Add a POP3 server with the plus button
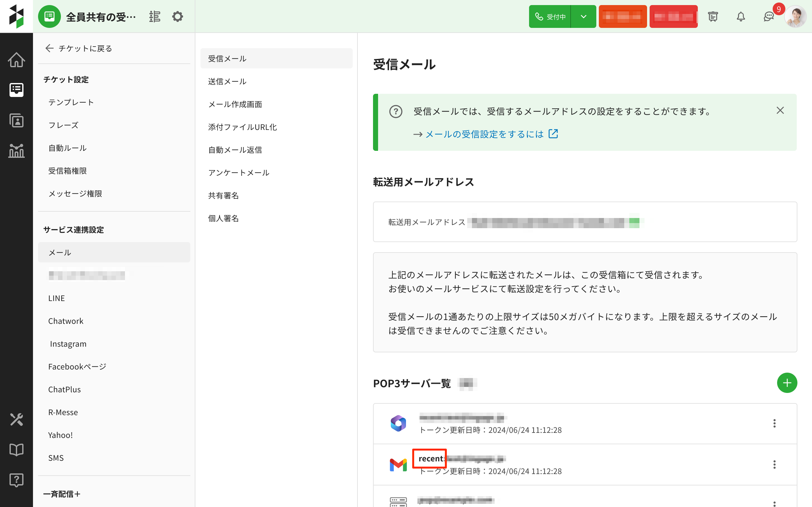This screenshot has width=812, height=507. tap(787, 382)
